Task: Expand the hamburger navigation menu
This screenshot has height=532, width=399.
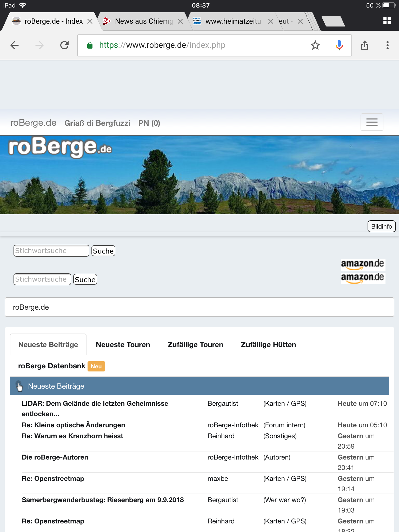Action: coord(372,122)
